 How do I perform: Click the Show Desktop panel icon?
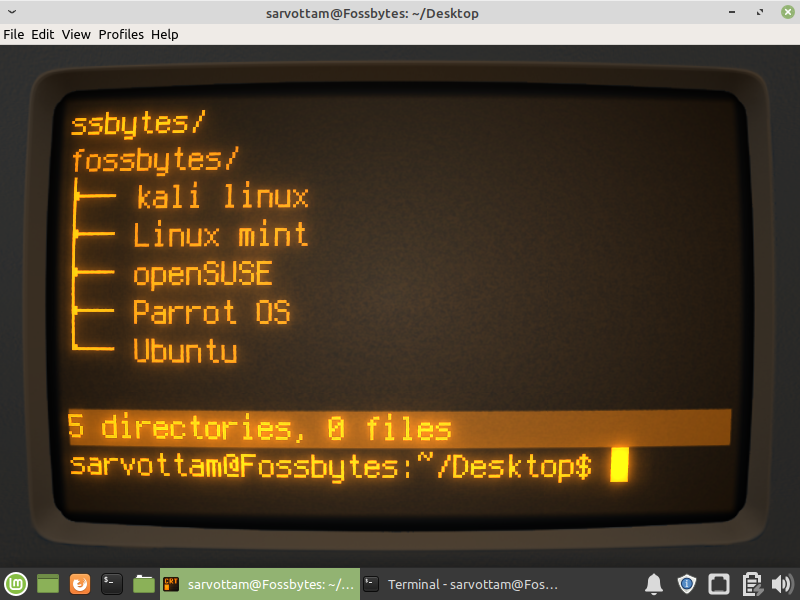48,584
